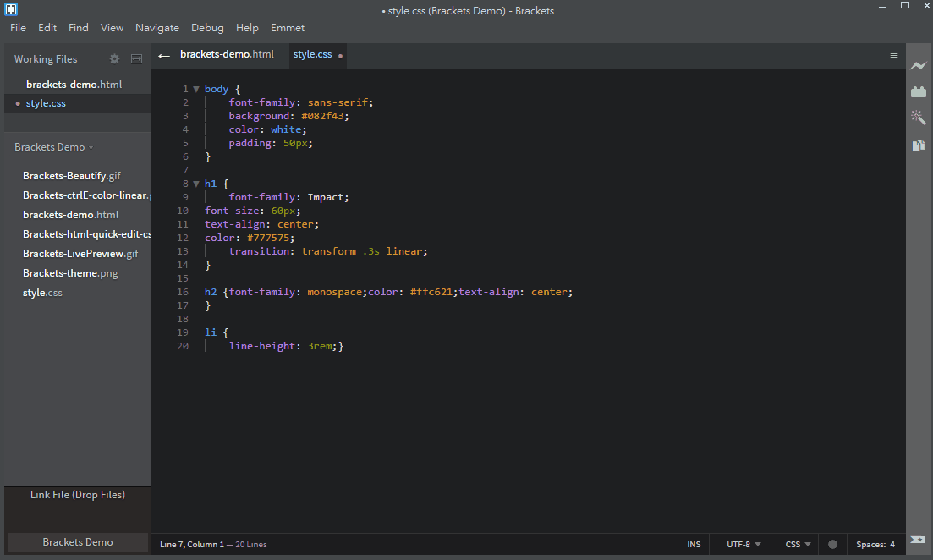The image size is (933, 560).
Task: Open the Emmet menu
Action: pyautogui.click(x=288, y=28)
